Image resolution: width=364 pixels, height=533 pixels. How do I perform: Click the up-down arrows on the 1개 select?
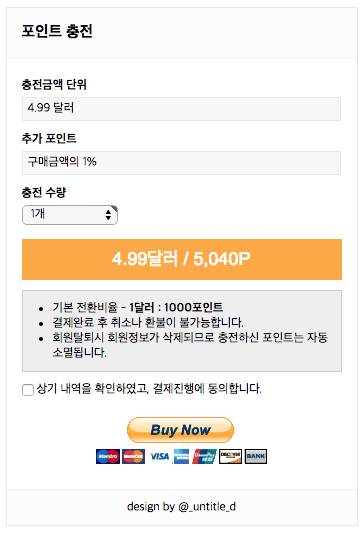pos(108,215)
